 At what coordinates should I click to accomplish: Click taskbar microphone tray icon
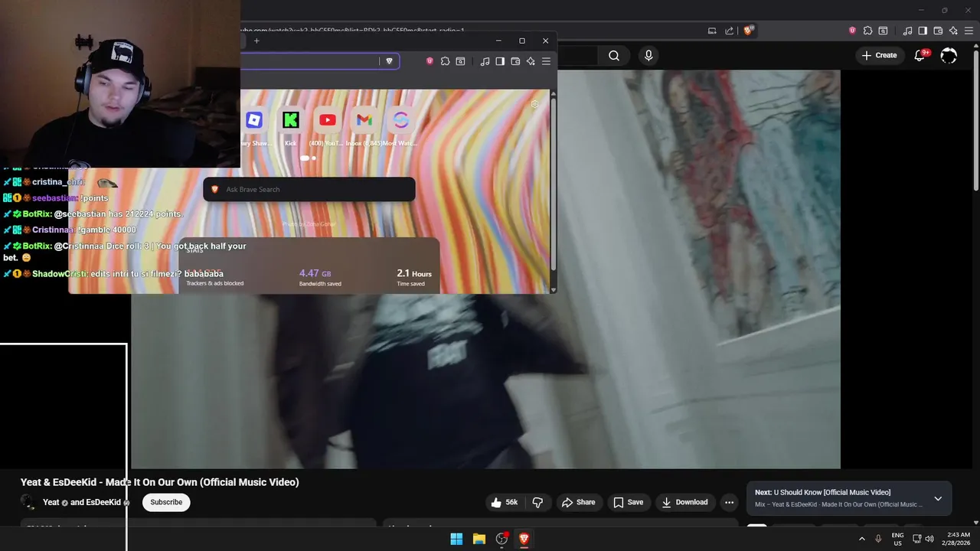tap(878, 539)
